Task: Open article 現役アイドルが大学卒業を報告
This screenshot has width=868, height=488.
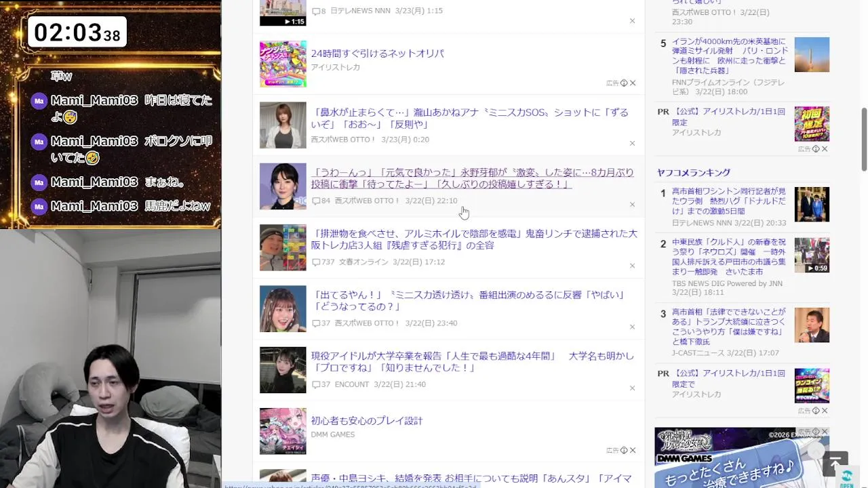Action: click(x=473, y=361)
